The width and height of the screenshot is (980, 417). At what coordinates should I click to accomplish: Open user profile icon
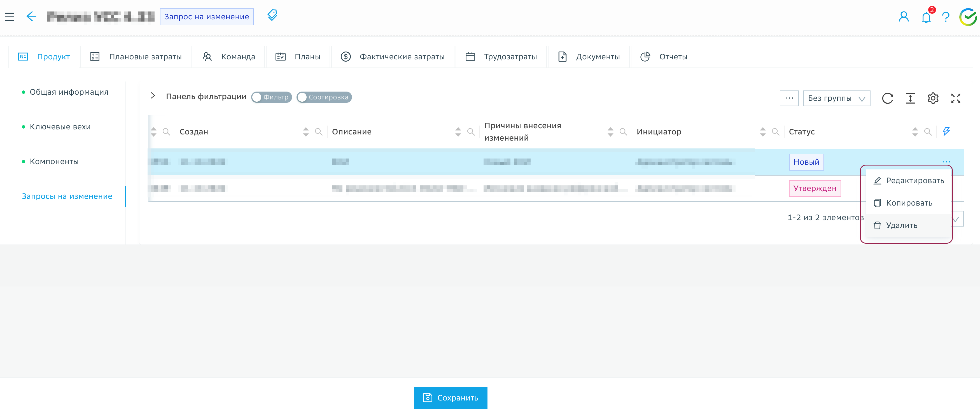click(x=904, y=17)
